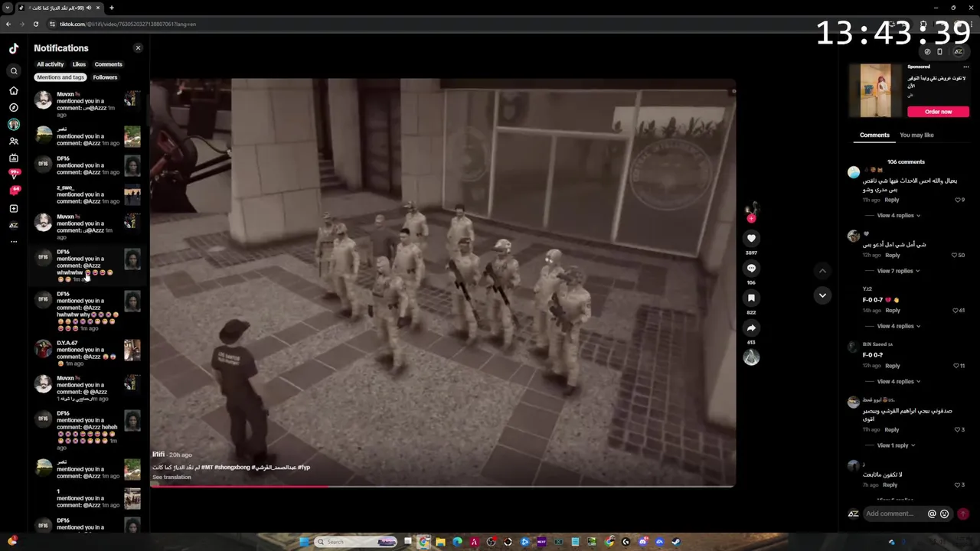Select Mentions and tags filter

click(60, 77)
